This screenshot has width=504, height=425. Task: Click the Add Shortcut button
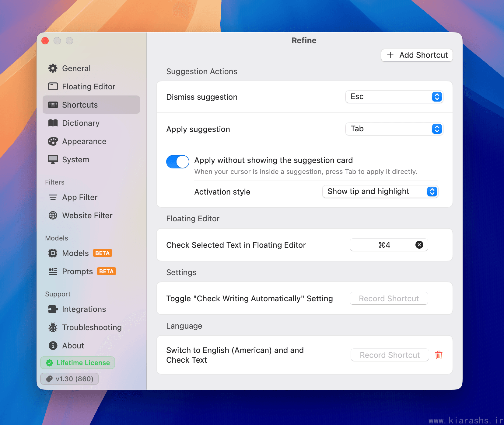click(x=417, y=55)
